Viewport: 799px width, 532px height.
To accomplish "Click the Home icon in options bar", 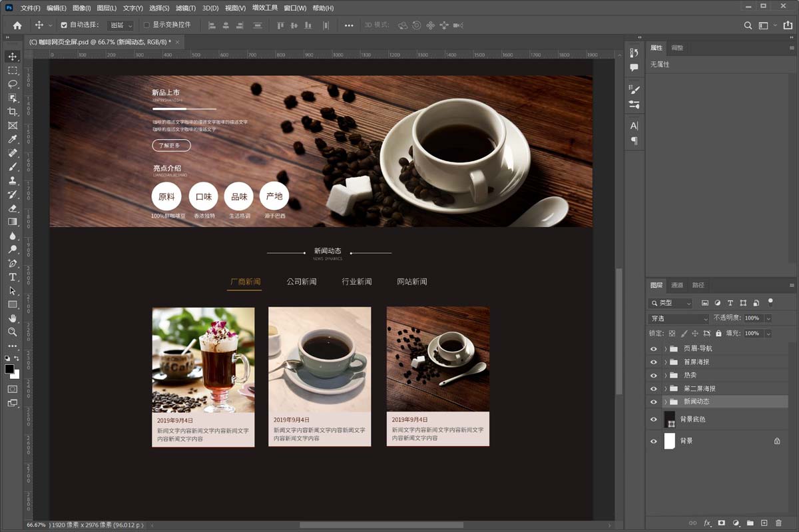I will tap(17, 25).
